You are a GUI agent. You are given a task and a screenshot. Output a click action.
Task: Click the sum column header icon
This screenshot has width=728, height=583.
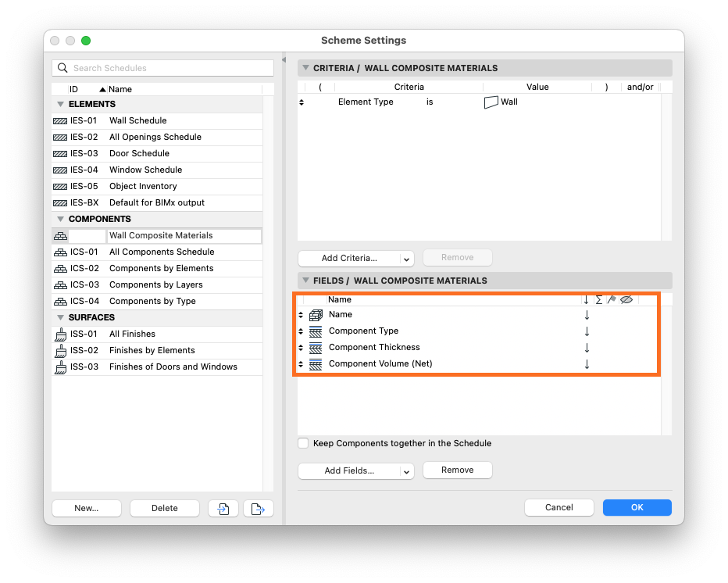point(599,299)
